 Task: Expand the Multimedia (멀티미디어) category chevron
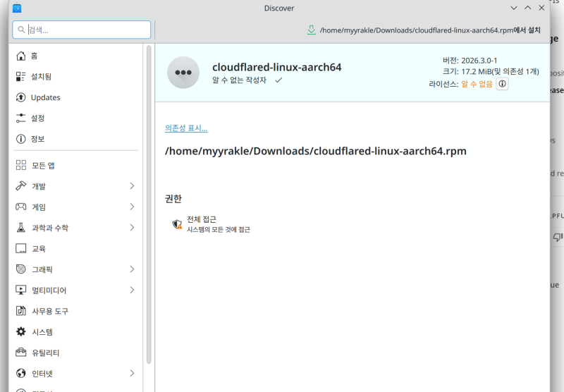coord(132,290)
